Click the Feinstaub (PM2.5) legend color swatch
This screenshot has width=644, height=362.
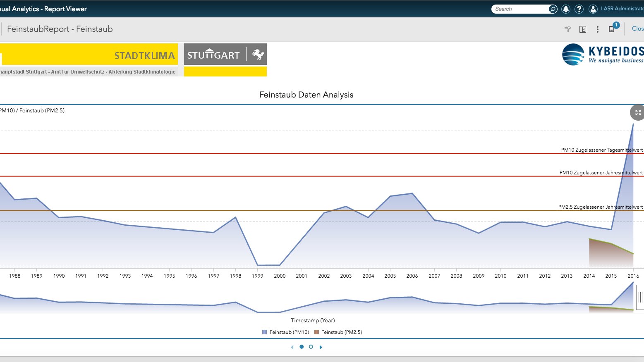pyautogui.click(x=316, y=332)
